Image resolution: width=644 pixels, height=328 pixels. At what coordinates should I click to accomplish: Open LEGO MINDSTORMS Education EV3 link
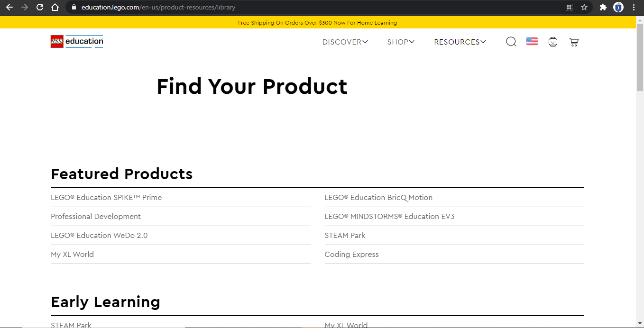click(389, 217)
